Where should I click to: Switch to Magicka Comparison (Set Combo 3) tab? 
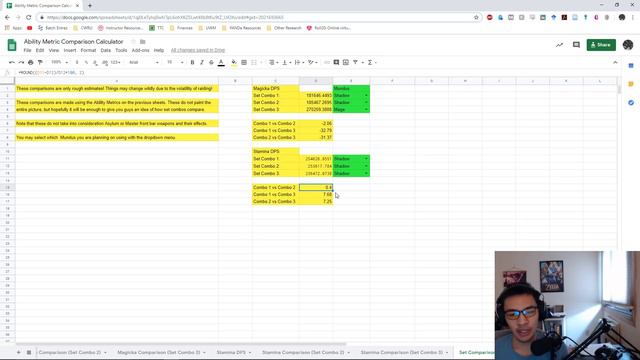(161, 352)
